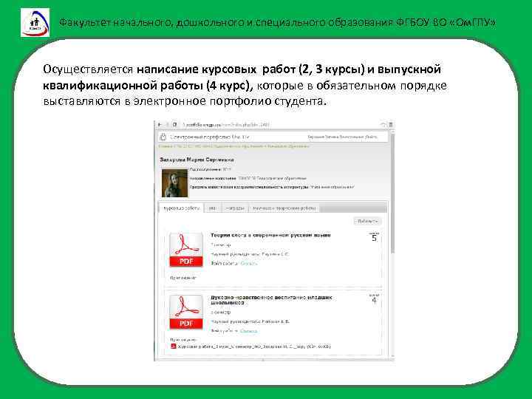
Task: Click the browser reload icon
Action: click(174, 125)
